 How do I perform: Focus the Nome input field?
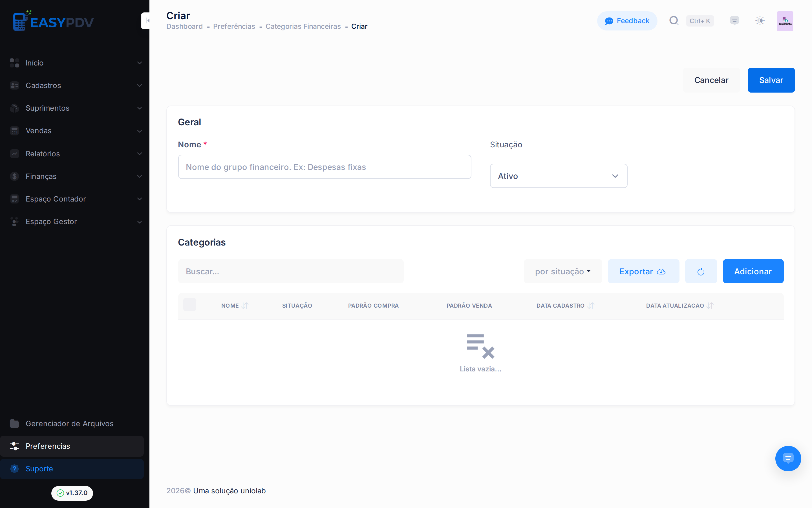(x=325, y=167)
